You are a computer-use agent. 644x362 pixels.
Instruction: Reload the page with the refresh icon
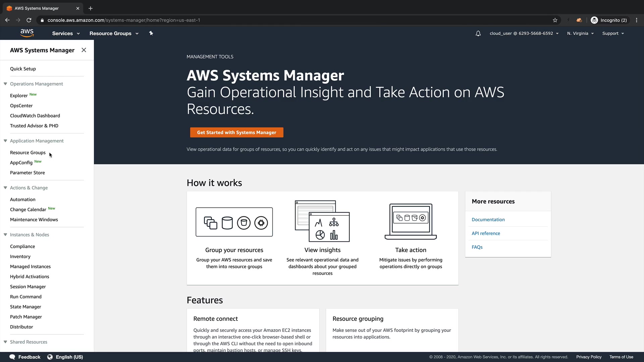tap(29, 20)
